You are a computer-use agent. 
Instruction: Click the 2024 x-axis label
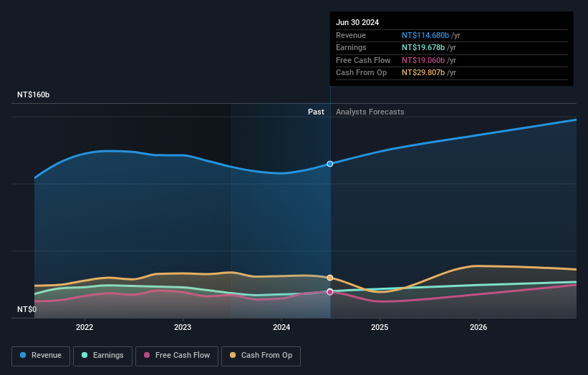281,328
